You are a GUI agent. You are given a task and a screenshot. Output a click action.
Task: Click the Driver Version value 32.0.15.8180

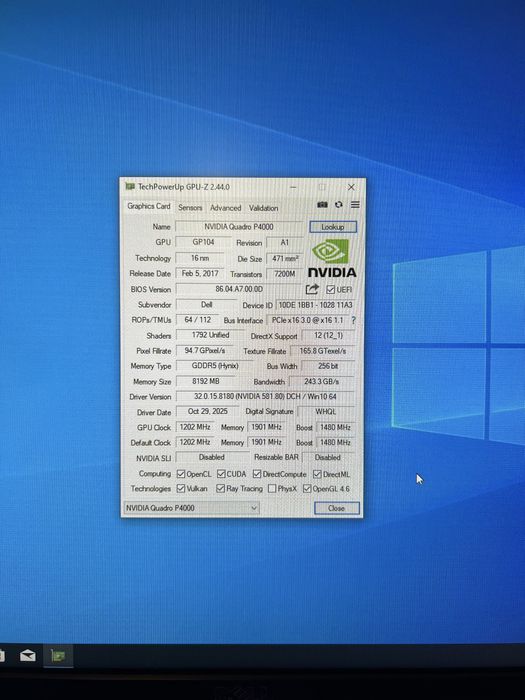coord(265,396)
